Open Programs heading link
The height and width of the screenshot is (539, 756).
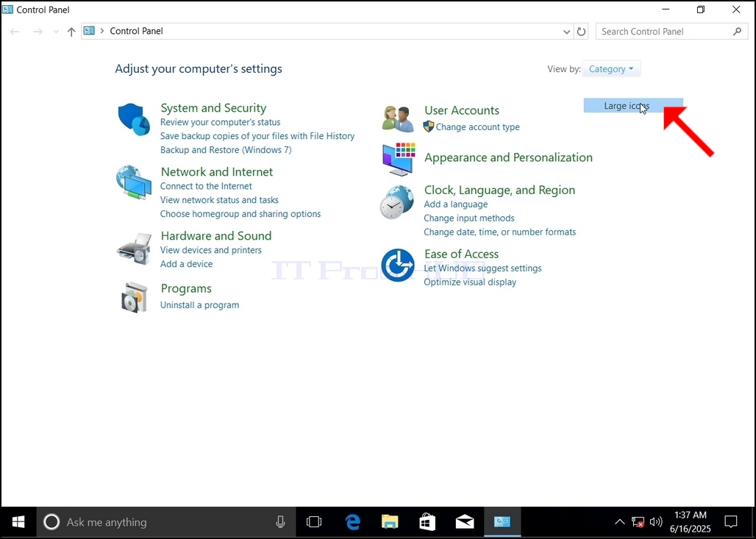pyautogui.click(x=186, y=288)
